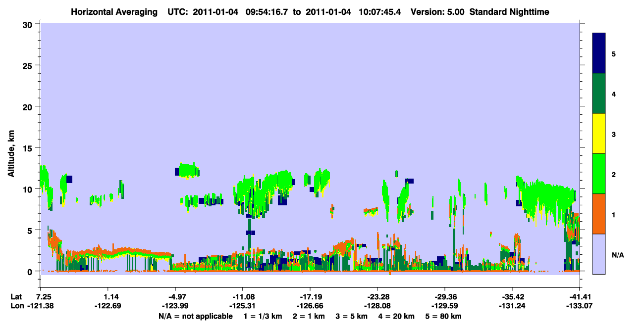Click the colorbar label 5
The width and height of the screenshot is (644, 330).
point(614,53)
